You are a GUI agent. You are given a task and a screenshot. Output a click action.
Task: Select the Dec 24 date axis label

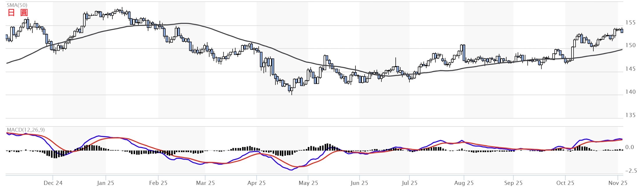[53, 183]
